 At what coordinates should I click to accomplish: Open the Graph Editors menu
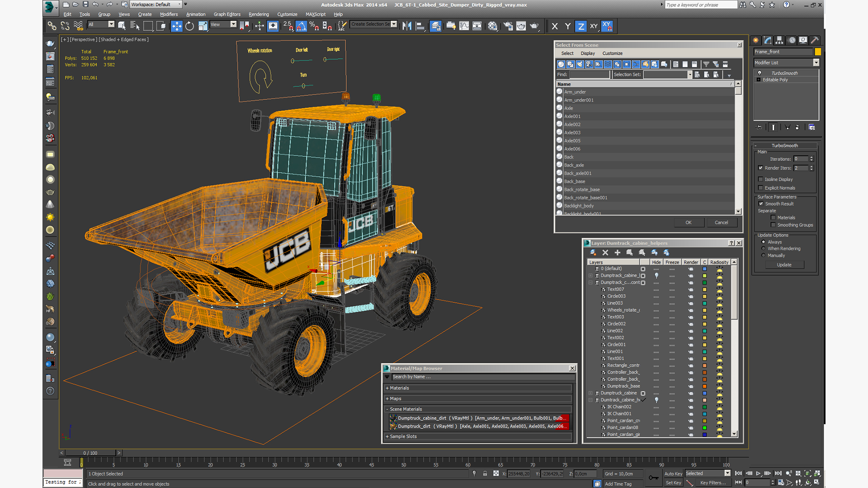[x=227, y=14]
